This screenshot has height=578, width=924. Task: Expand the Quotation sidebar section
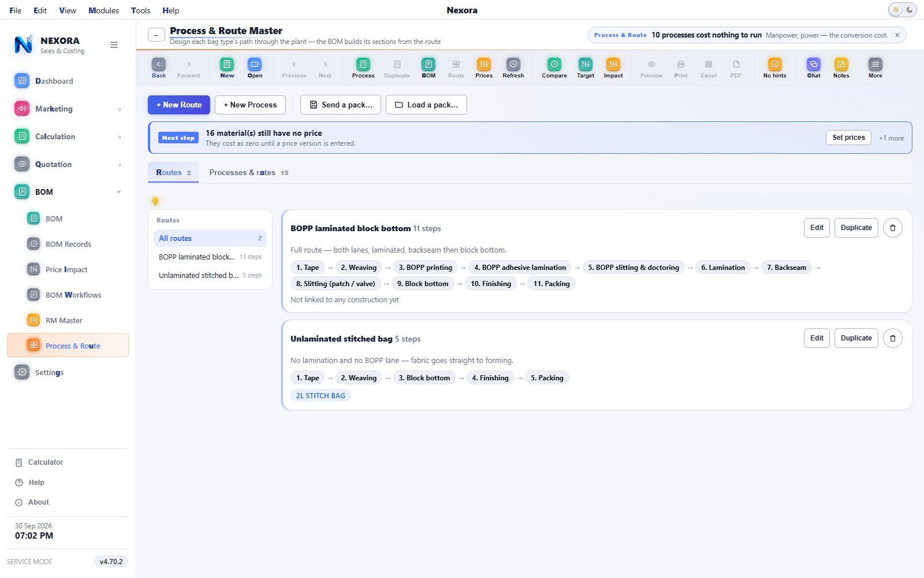(x=120, y=165)
